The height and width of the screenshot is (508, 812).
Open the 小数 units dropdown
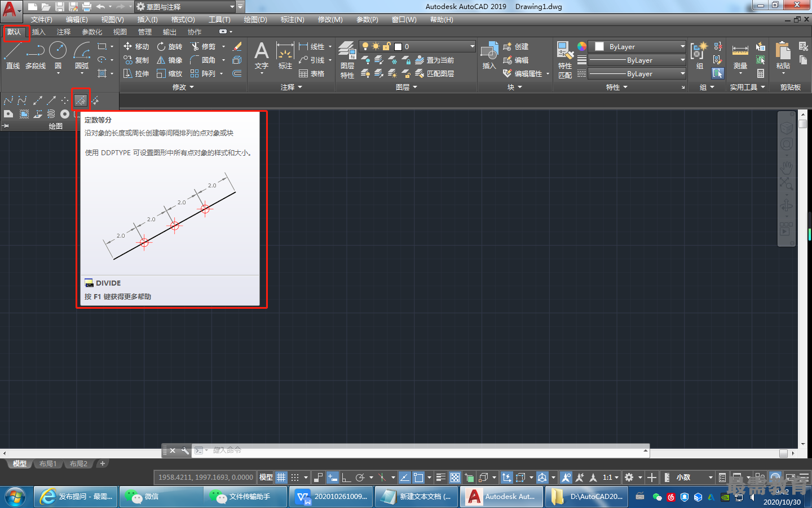[x=694, y=478]
